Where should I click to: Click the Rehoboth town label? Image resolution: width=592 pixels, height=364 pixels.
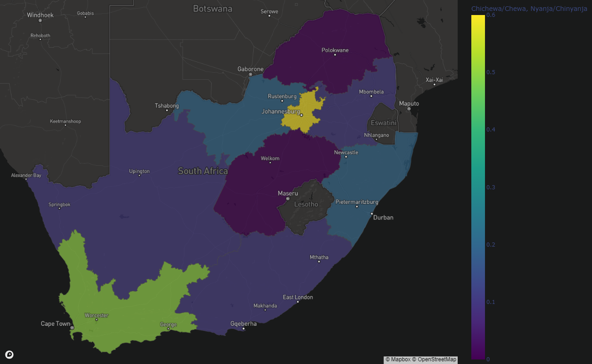(41, 35)
